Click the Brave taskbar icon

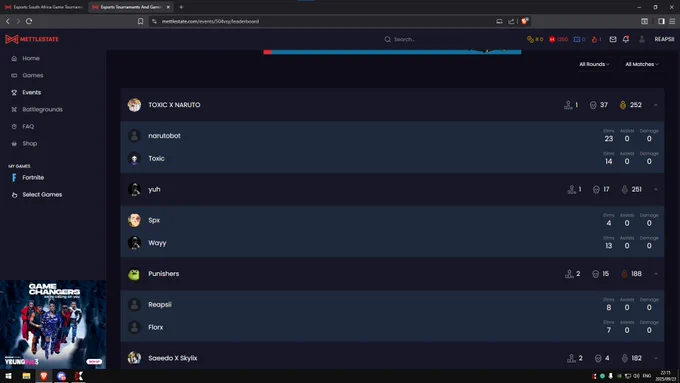click(x=44, y=376)
